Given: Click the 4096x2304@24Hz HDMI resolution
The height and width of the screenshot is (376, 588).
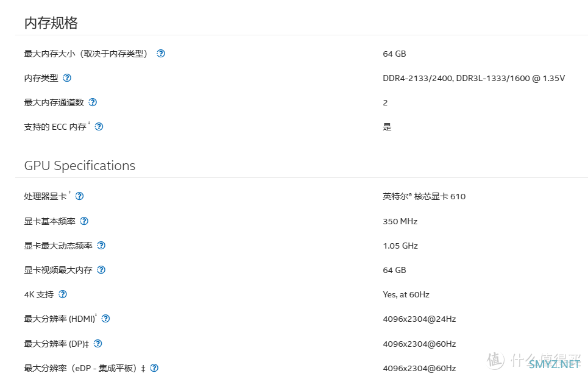Looking at the screenshot, I should tap(419, 319).
